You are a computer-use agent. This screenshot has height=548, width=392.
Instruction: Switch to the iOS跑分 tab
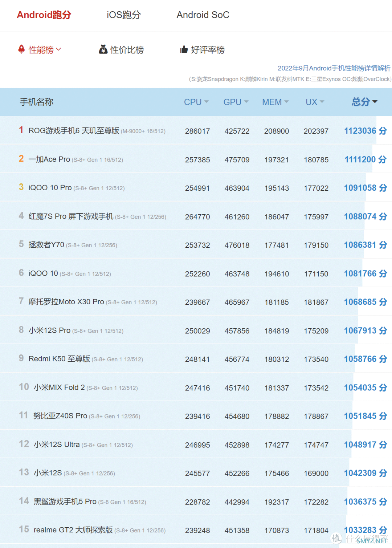pyautogui.click(x=124, y=15)
